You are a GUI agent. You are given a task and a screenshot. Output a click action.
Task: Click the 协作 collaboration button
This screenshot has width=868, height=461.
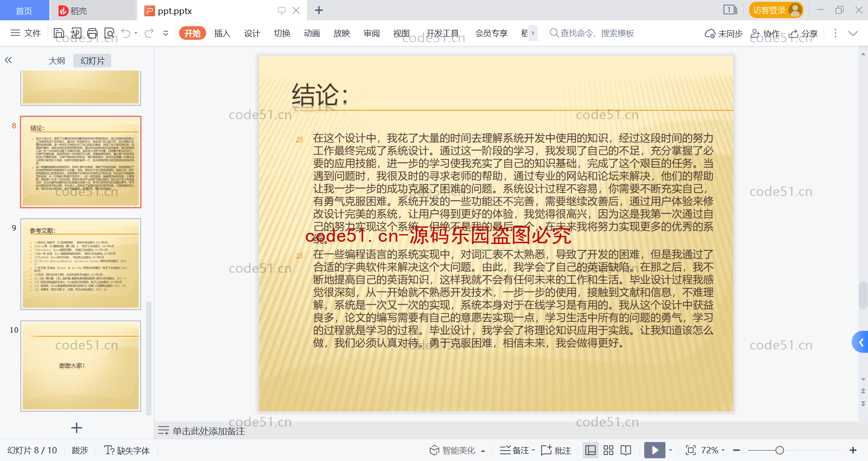765,33
